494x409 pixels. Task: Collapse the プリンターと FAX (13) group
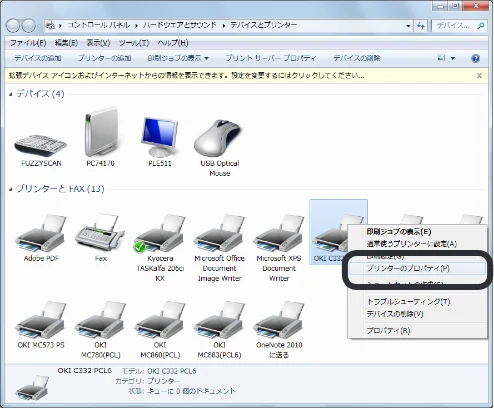[11, 190]
